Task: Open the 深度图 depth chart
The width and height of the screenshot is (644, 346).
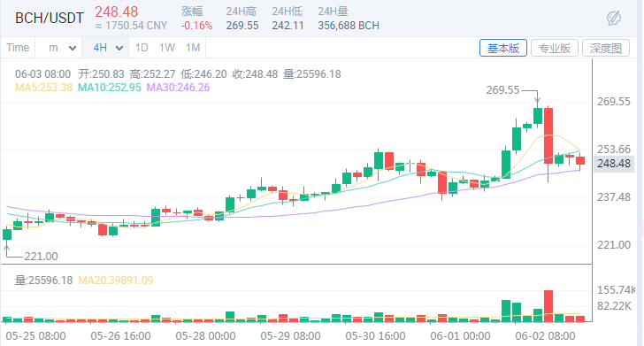Action: (x=606, y=48)
